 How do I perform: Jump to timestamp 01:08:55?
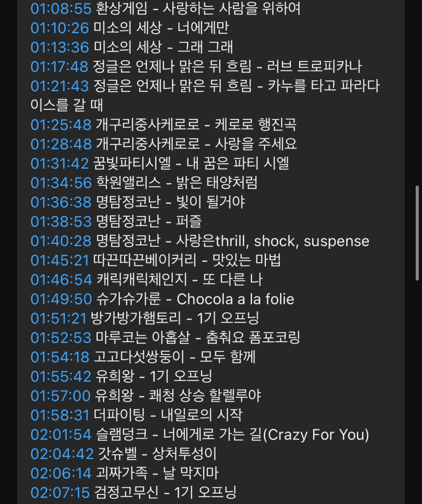click(x=61, y=8)
